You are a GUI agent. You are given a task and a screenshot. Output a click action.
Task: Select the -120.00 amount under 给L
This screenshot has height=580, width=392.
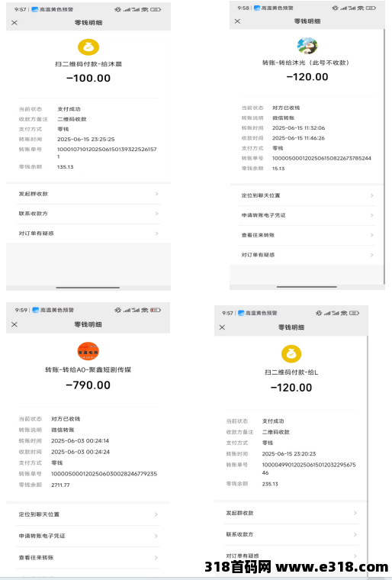[x=291, y=388]
